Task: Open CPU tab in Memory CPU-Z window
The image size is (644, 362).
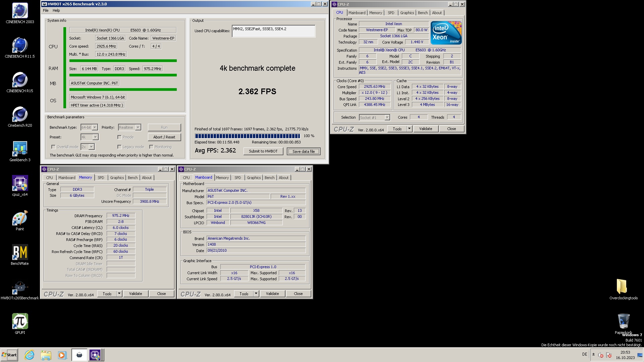Action: [49, 178]
